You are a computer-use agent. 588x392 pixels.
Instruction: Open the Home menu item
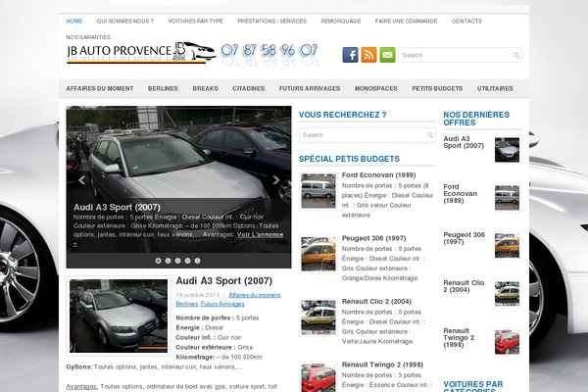(x=74, y=22)
